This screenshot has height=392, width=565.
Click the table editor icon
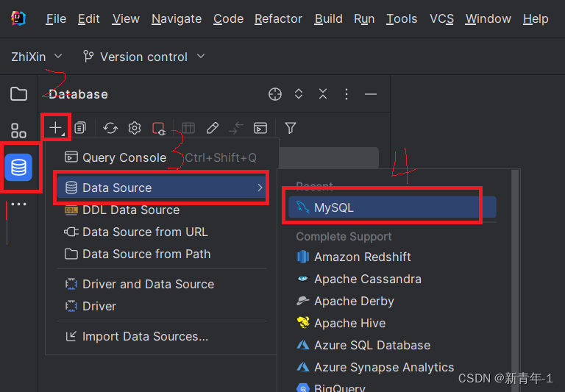coord(188,128)
